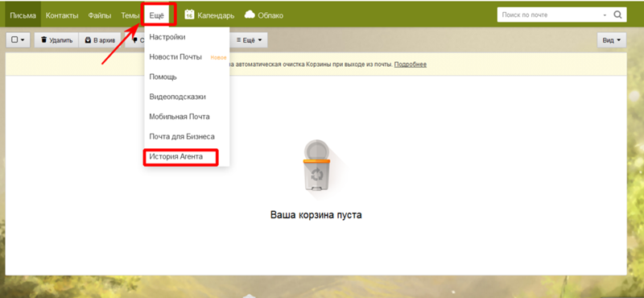The width and height of the screenshot is (644, 298).
Task: Click the Ваша корзина пуста text
Action: click(316, 215)
